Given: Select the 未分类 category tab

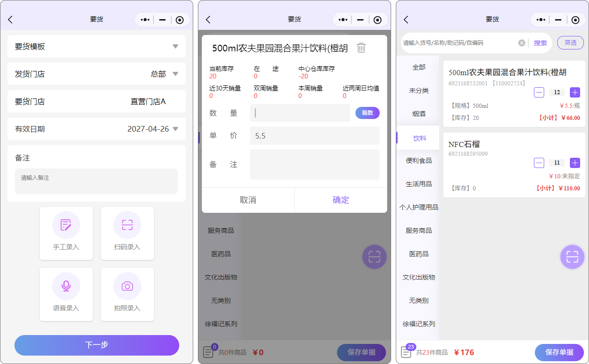Looking at the screenshot, I should tap(419, 91).
